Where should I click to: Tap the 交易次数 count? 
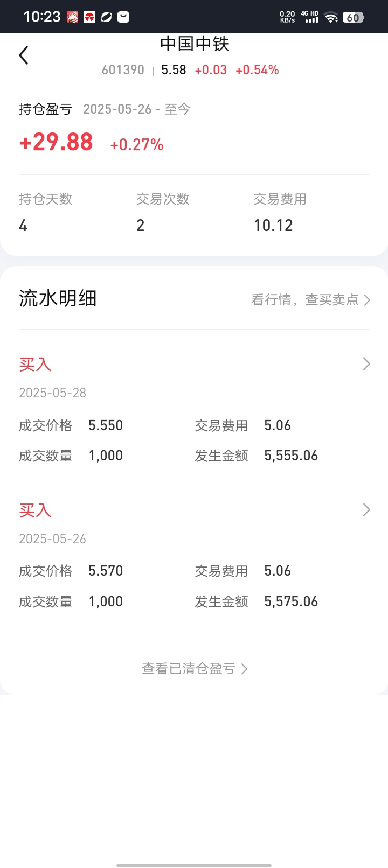140,226
